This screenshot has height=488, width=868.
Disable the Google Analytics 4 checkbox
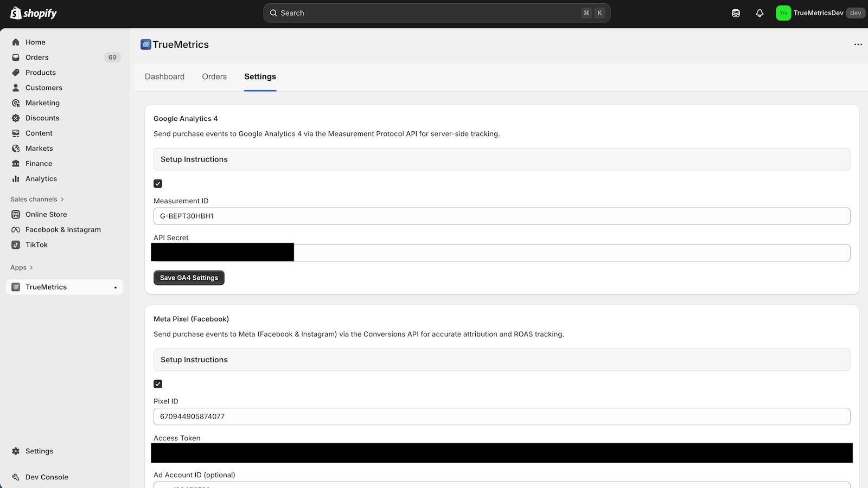click(x=158, y=184)
